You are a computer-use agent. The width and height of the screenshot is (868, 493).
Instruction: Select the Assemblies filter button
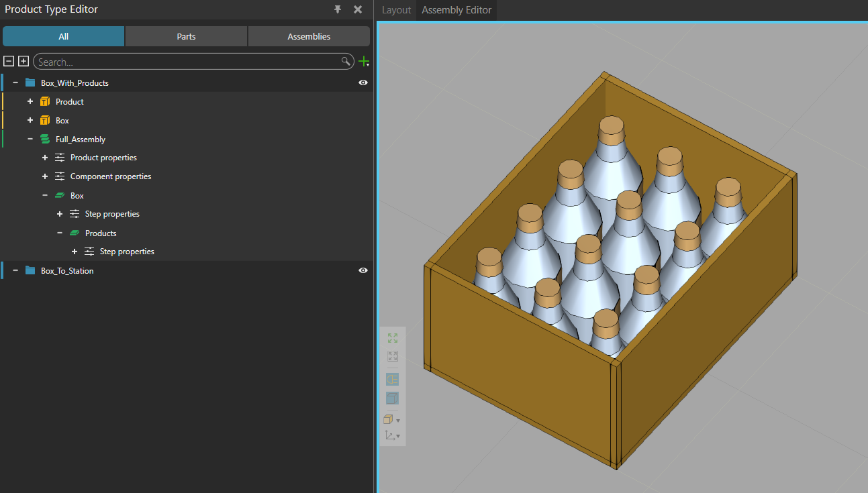coord(309,36)
